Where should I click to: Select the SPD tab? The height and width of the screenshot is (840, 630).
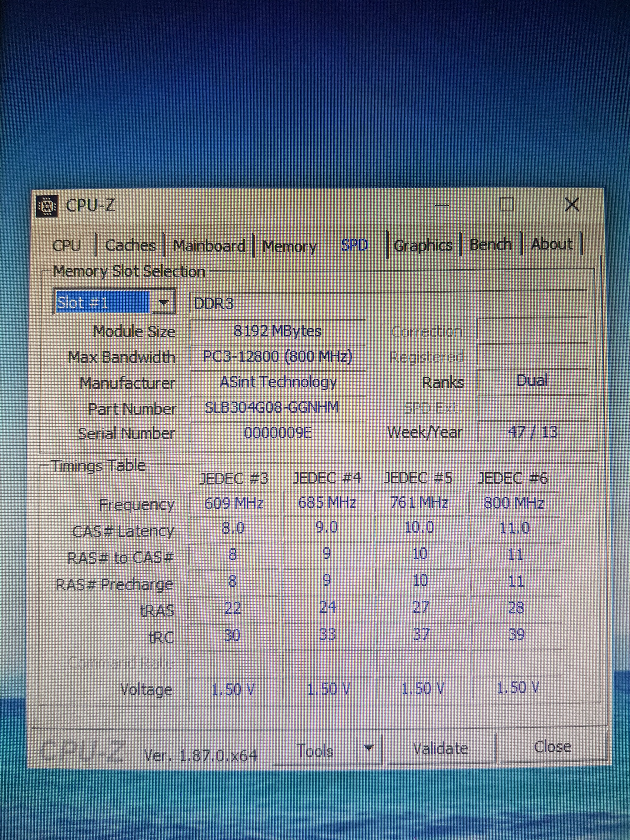pos(354,245)
